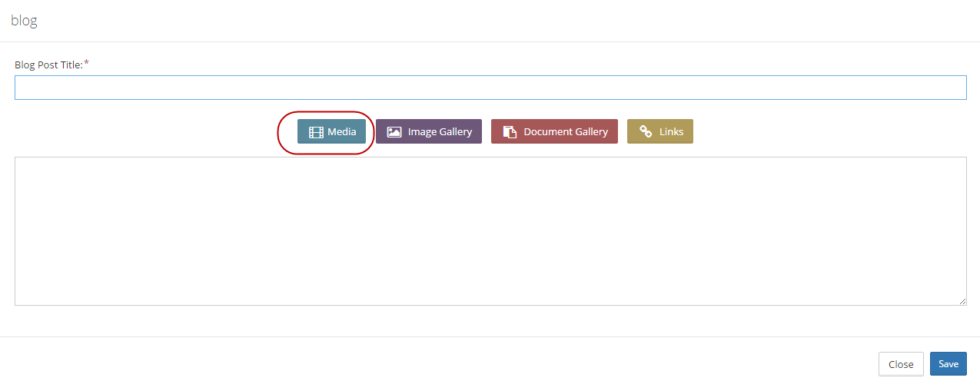Open the Image Gallery label on purple button
This screenshot has height=391, width=980.
[440, 131]
